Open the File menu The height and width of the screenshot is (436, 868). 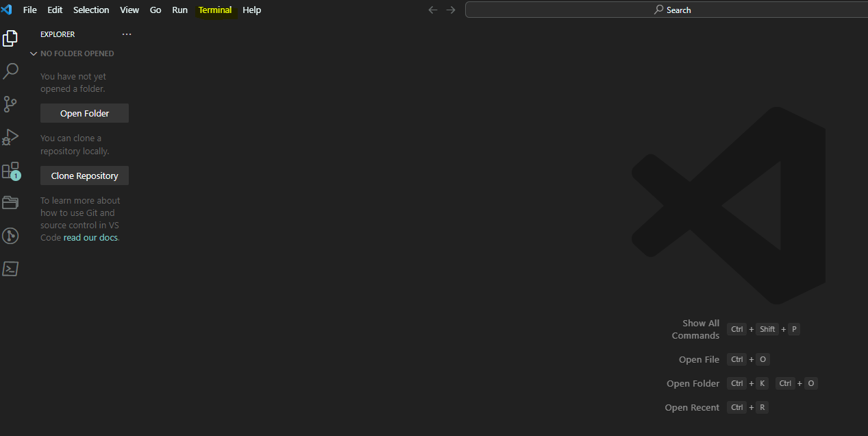[30, 10]
